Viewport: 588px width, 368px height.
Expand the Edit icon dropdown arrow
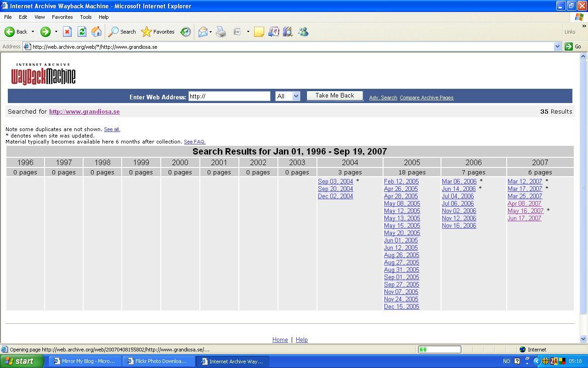[x=248, y=32]
